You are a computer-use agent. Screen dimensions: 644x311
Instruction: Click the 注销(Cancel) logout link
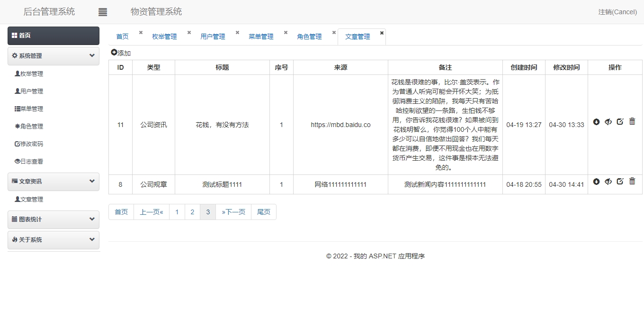click(x=617, y=12)
